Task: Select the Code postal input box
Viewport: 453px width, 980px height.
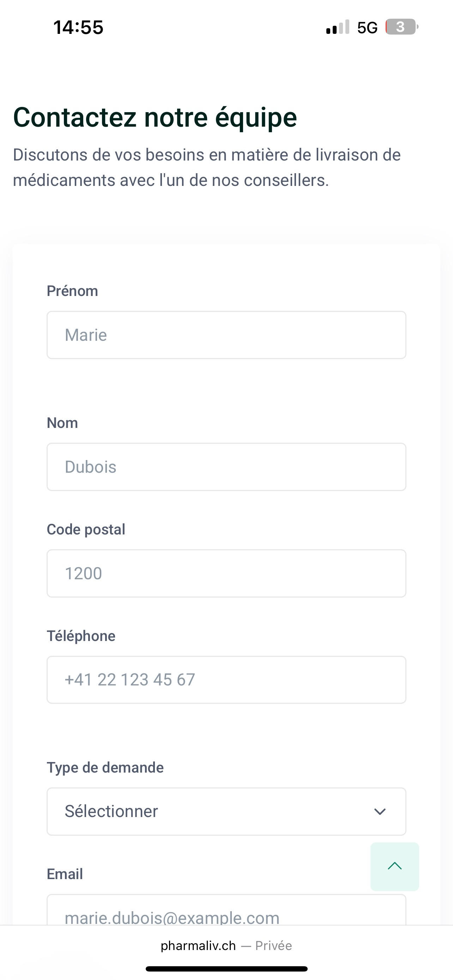Action: [226, 573]
